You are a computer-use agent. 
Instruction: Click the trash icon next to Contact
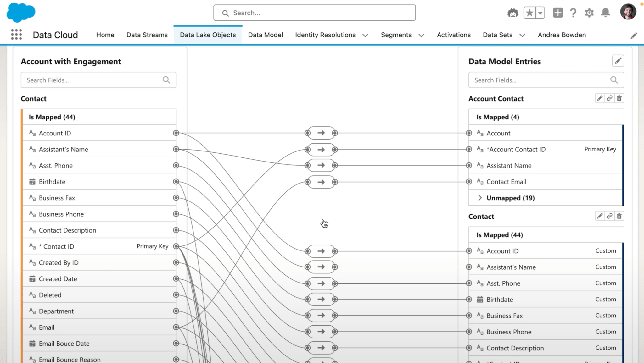(619, 216)
